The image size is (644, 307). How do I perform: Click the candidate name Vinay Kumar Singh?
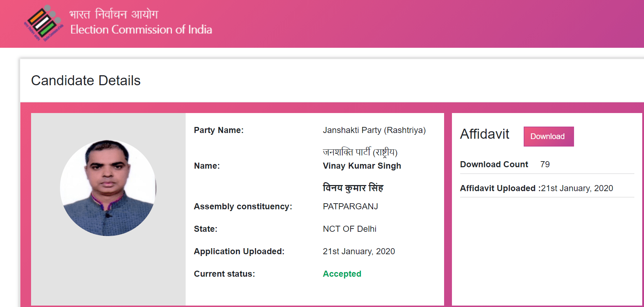click(362, 166)
